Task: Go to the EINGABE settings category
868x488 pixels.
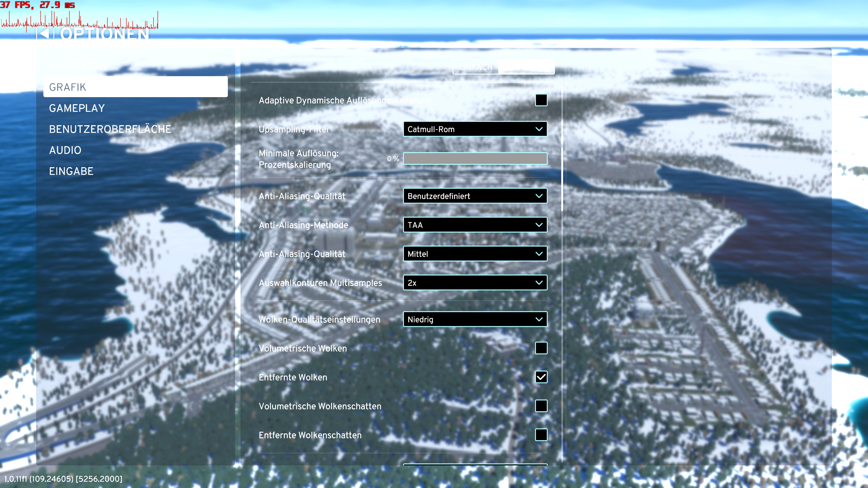Action: click(x=71, y=171)
